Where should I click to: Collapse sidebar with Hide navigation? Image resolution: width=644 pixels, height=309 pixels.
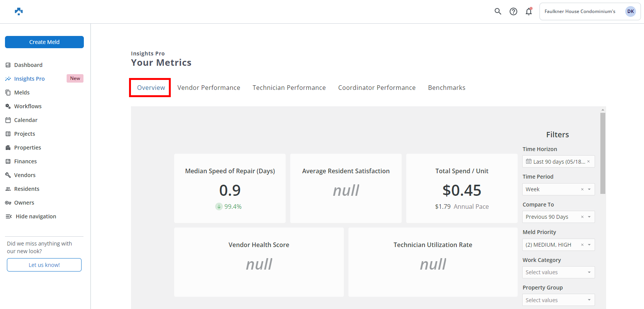tap(31, 216)
